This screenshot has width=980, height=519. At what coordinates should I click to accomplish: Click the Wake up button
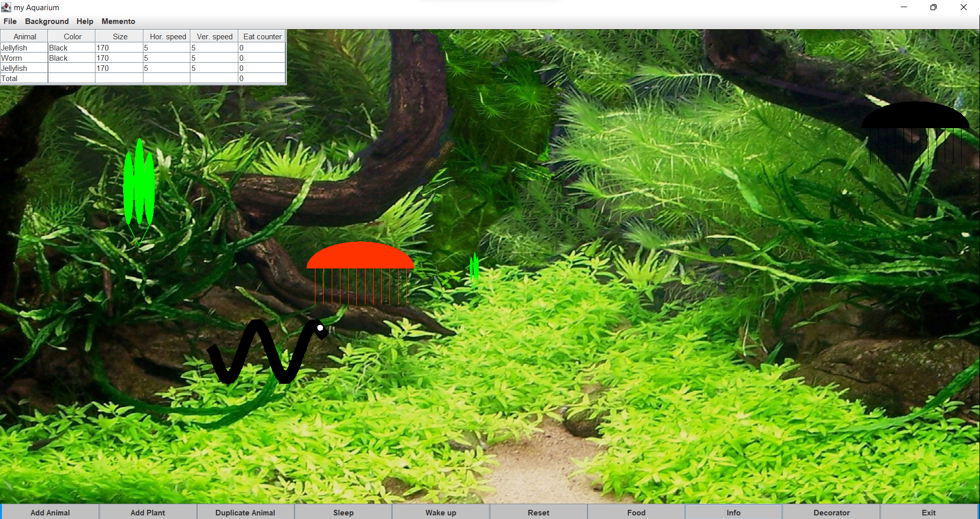[440, 512]
